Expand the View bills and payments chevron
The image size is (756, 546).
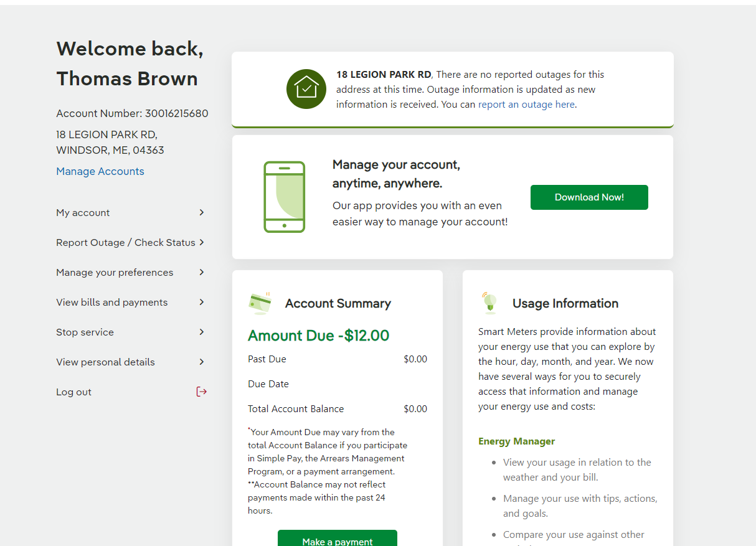coord(202,302)
